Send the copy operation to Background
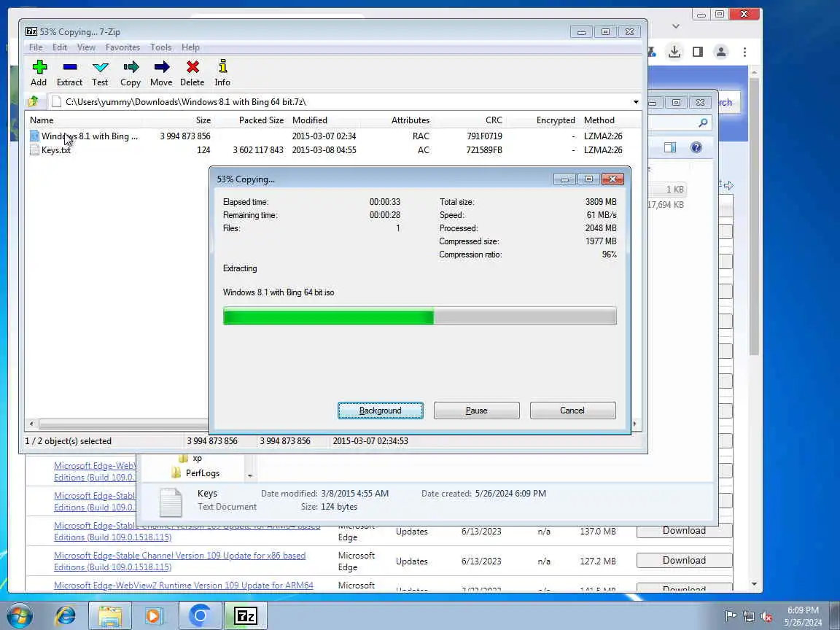840x630 pixels. point(381,411)
